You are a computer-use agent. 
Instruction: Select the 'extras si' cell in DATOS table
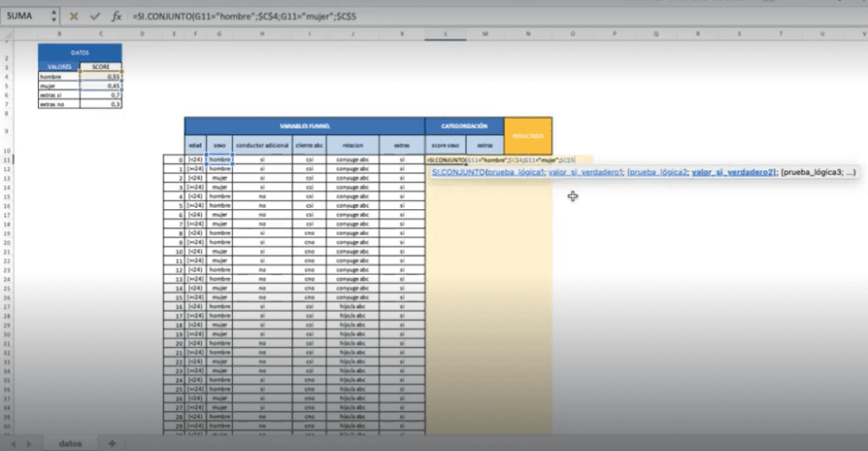(59, 95)
